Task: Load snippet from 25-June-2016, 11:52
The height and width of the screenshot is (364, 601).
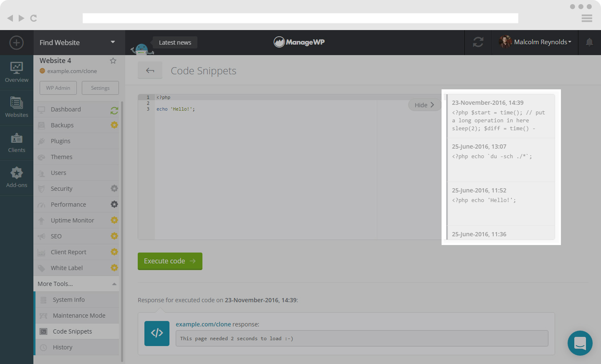Action: coord(500,204)
